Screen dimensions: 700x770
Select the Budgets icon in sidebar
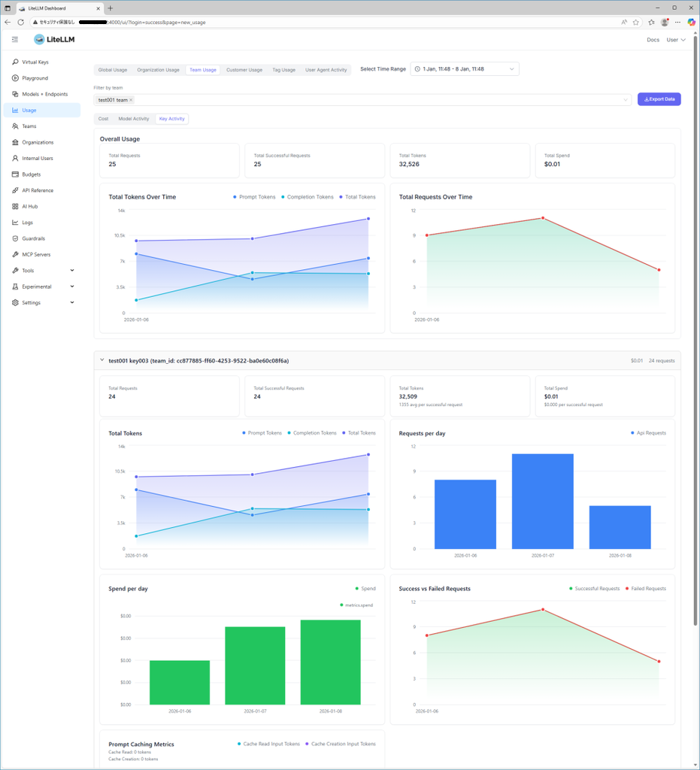click(15, 174)
